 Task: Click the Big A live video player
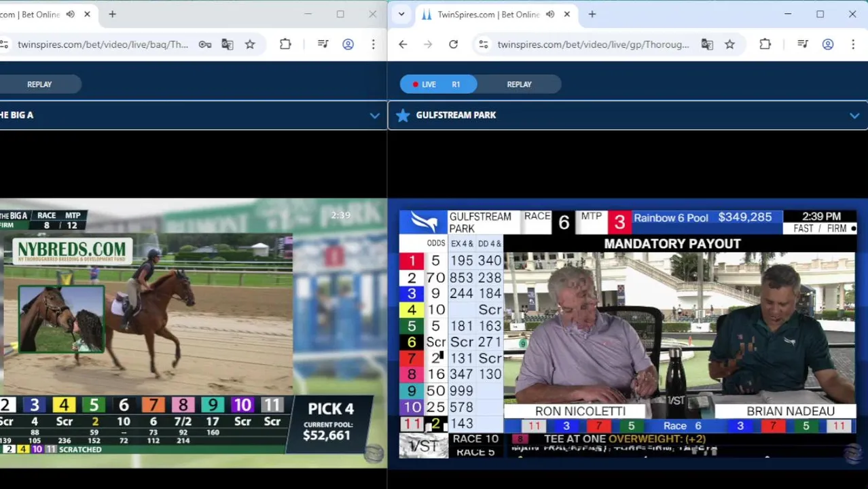click(x=194, y=333)
